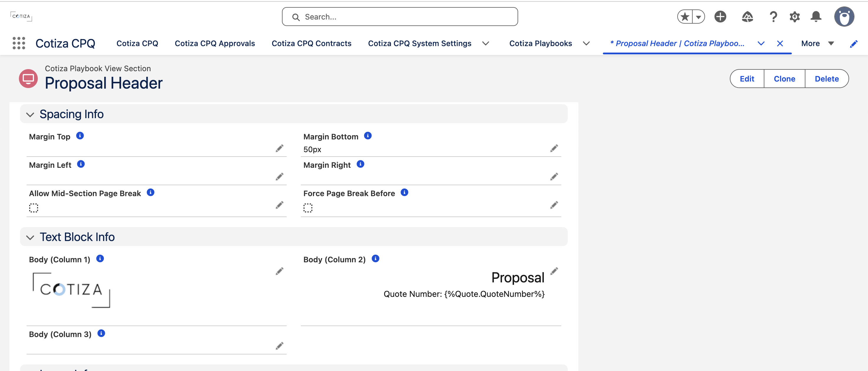868x371 pixels.
Task: Collapse the Spacing Info section
Action: [30, 115]
